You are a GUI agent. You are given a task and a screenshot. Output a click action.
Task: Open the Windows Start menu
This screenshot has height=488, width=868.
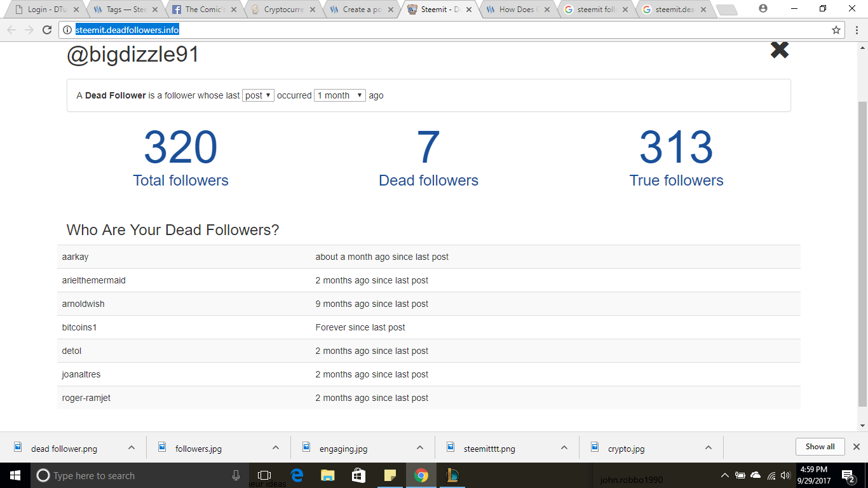[x=15, y=475]
